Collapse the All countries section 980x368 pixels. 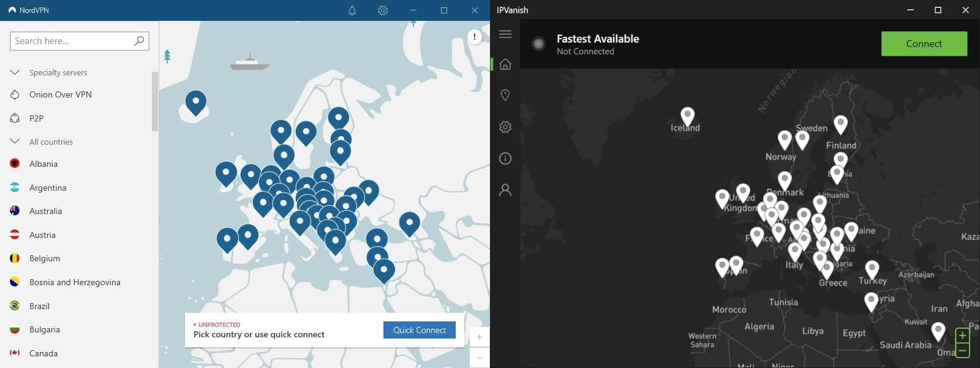point(15,141)
